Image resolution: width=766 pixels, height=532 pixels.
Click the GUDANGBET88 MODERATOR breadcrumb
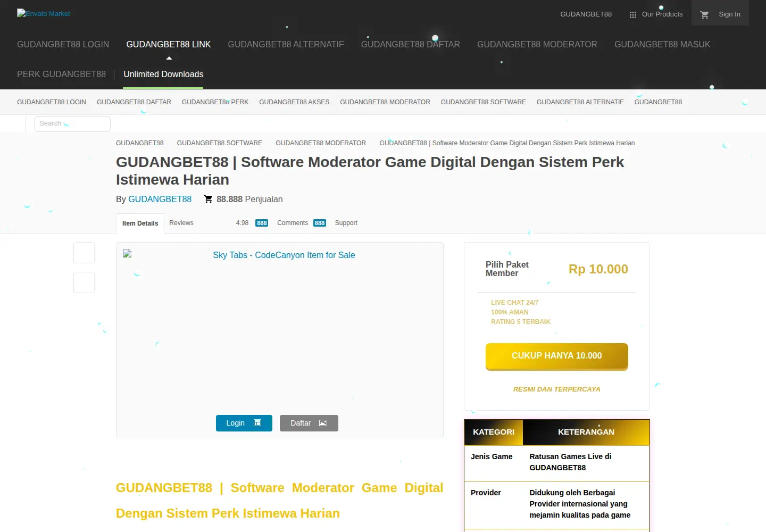pyautogui.click(x=321, y=143)
